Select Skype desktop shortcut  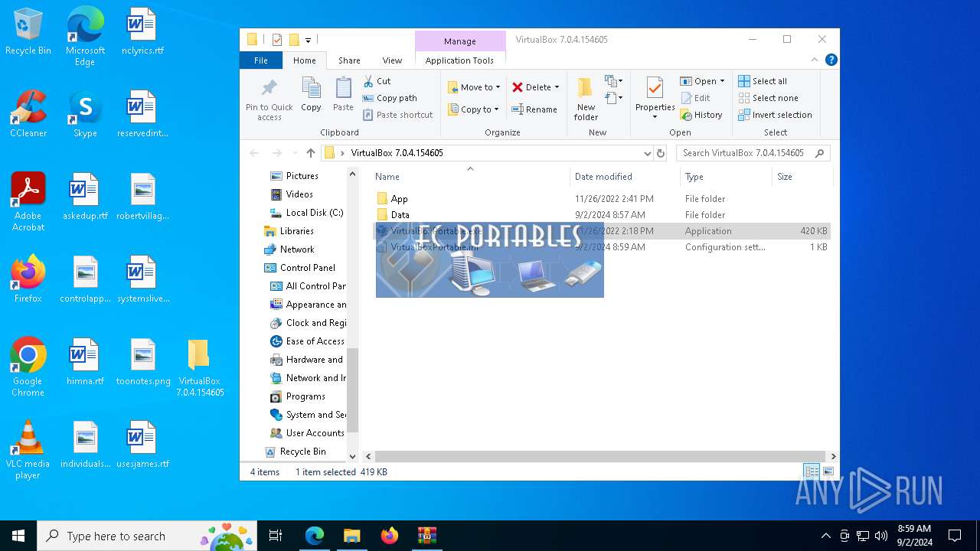85,113
